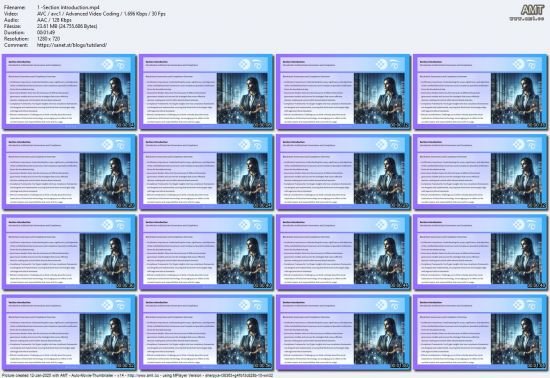Open the first thumbnail in the bottom row
This screenshot has width=550, height=378.
69,332
